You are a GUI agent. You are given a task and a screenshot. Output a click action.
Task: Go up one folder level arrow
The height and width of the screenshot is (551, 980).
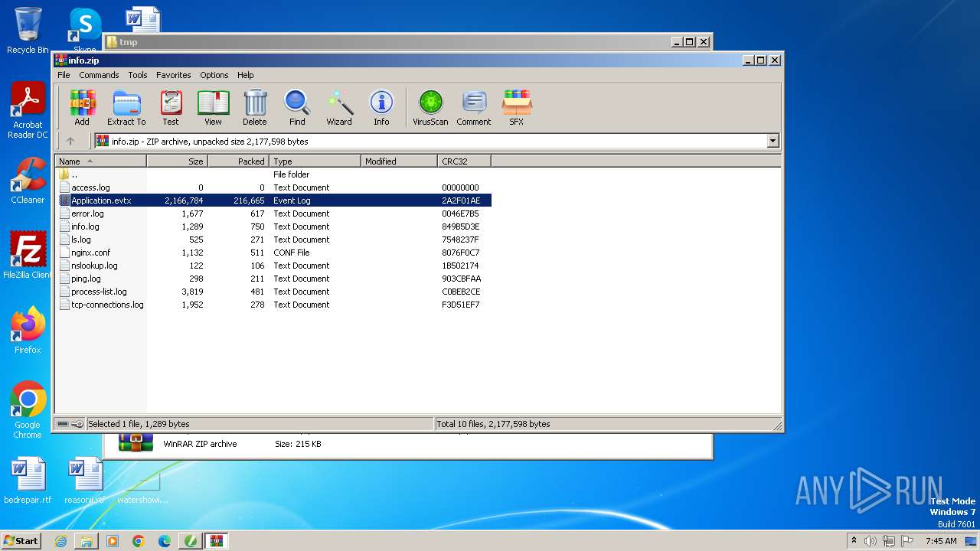point(70,141)
